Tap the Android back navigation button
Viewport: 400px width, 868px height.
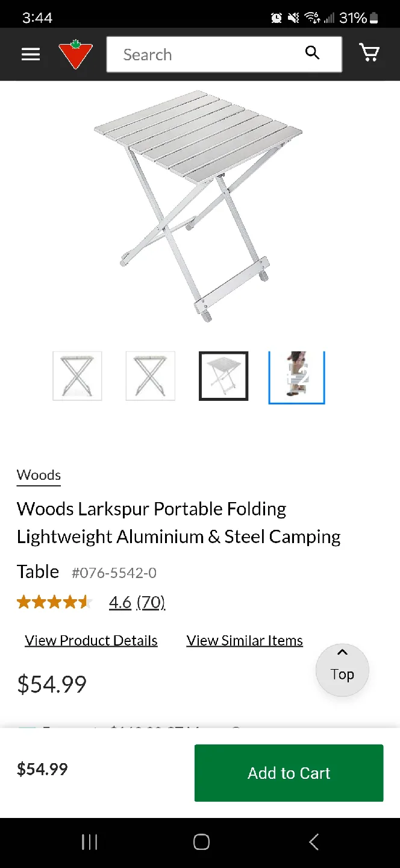[x=313, y=842]
